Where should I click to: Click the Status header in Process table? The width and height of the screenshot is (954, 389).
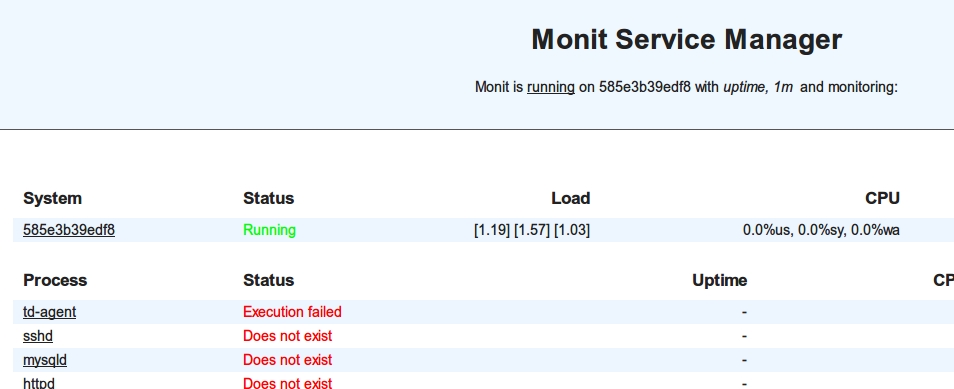pyautogui.click(x=268, y=280)
